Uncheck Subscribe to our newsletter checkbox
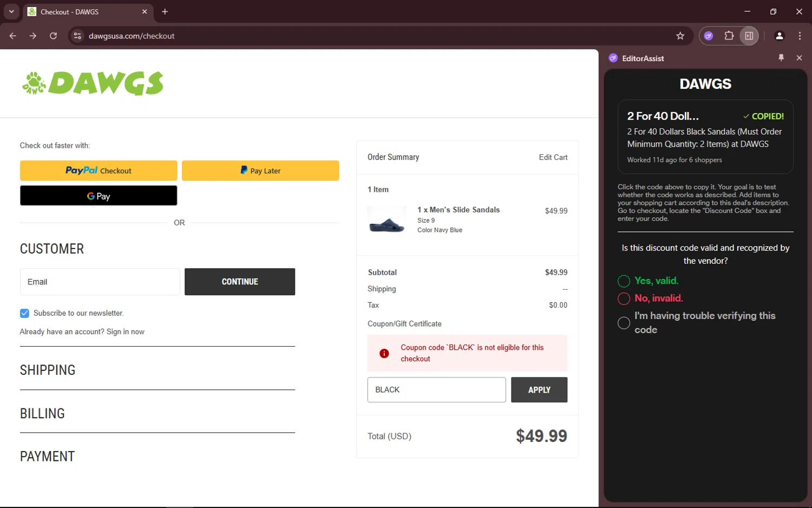Screen dimensions: 812x508 pos(24,313)
